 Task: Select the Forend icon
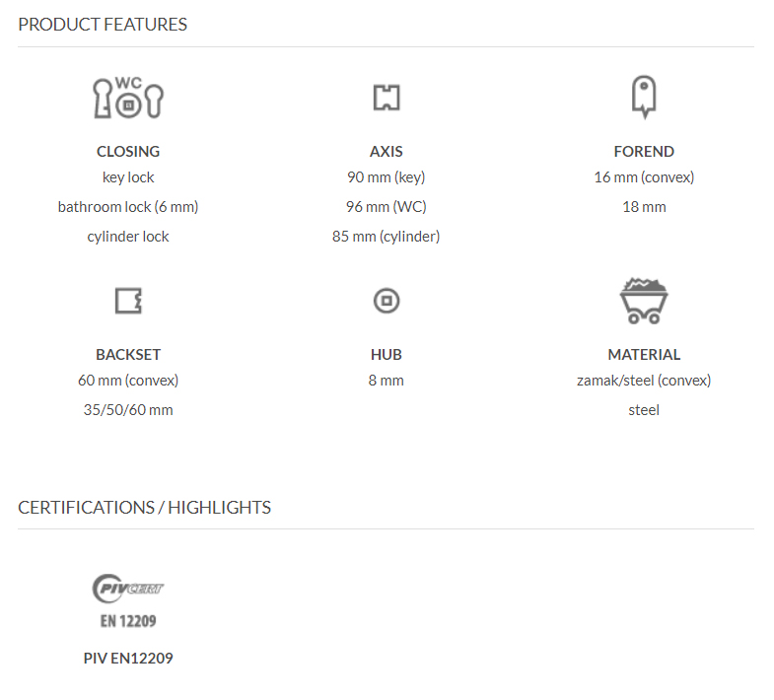pos(644,97)
